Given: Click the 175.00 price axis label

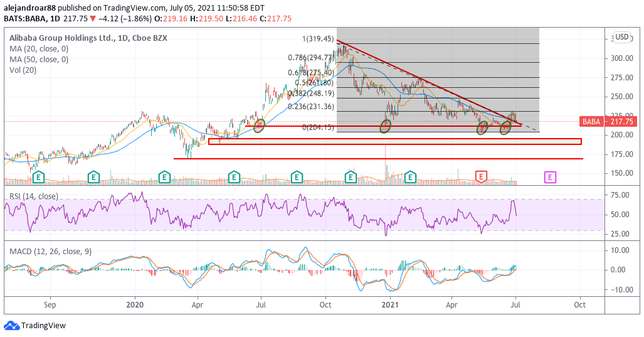Looking at the screenshot, I should tap(621, 154).
